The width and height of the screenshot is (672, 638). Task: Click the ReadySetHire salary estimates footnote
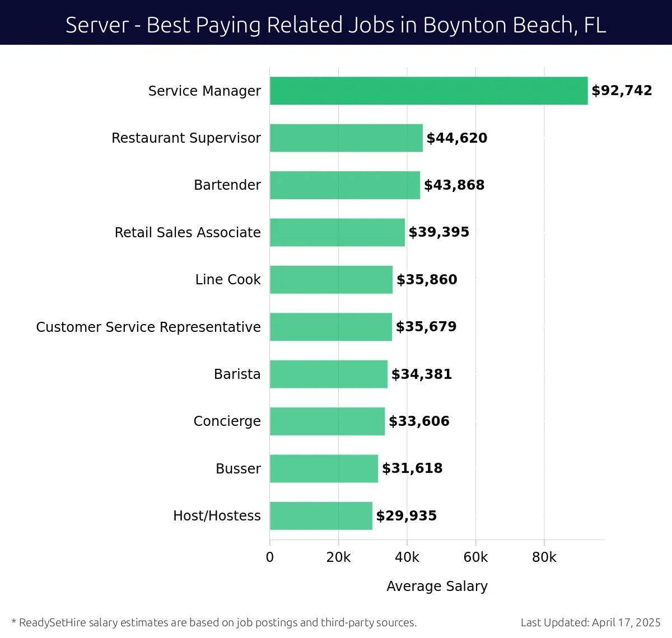214,622
